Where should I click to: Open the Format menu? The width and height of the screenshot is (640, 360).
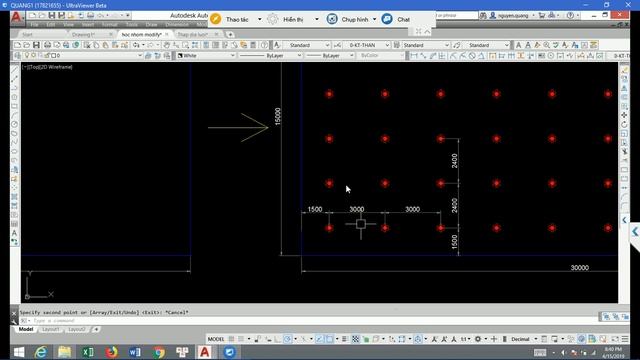109,25
